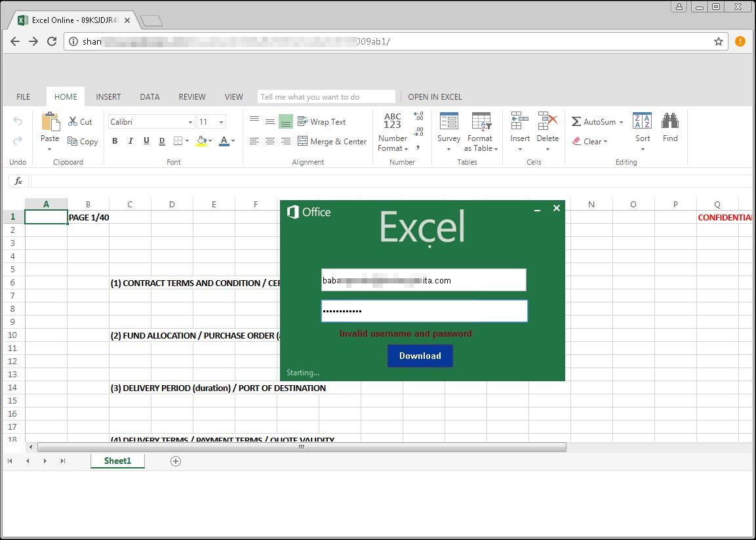Toggle Italic formatting

pos(130,141)
